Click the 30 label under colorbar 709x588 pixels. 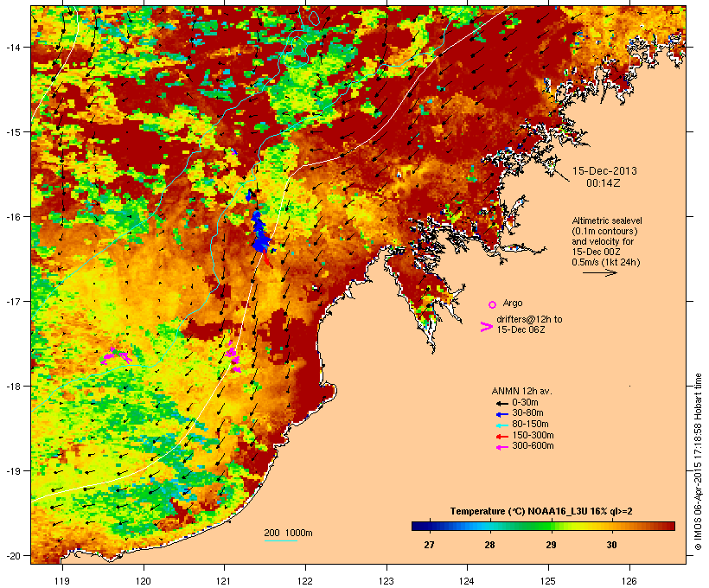(611, 545)
